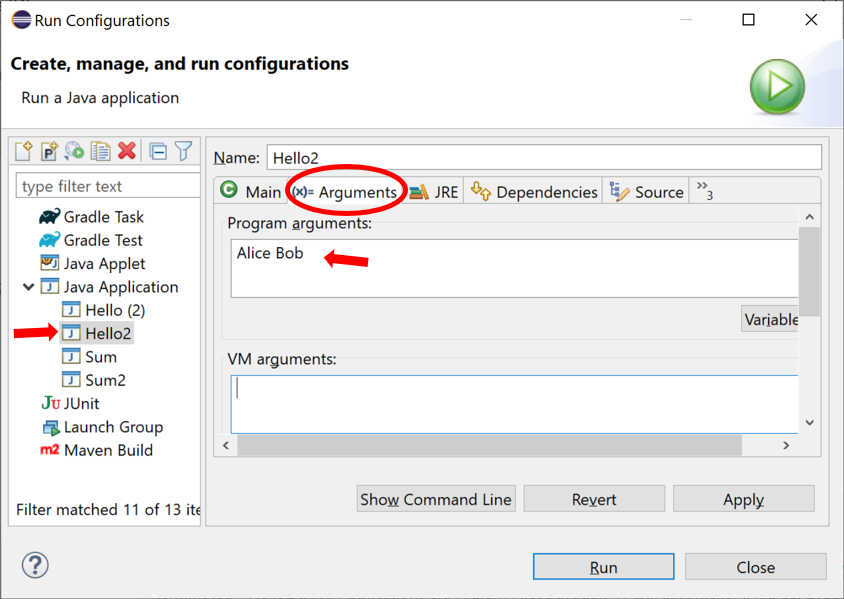Select the Launch Group configuration type
Image resolution: width=844 pixels, height=599 pixels.
tap(102, 427)
